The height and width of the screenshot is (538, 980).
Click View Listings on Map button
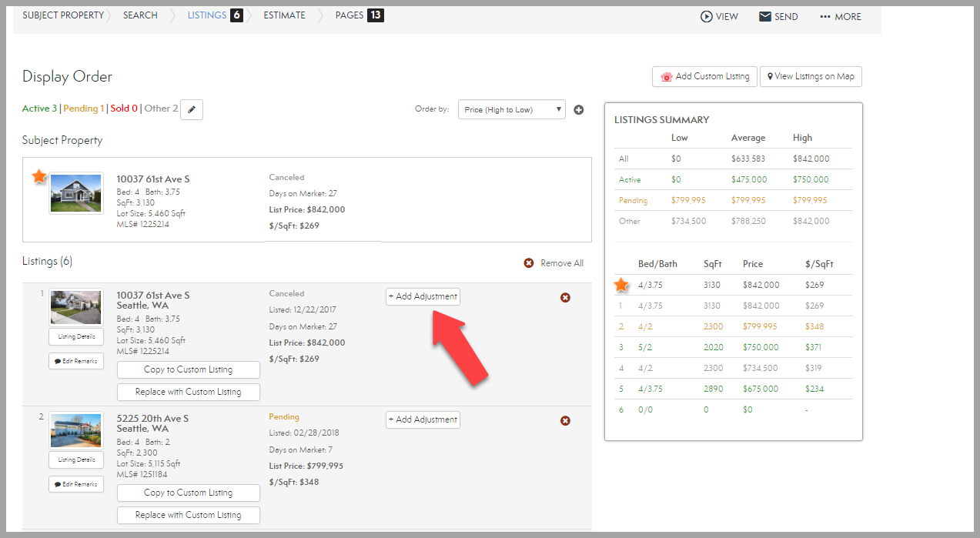[811, 76]
